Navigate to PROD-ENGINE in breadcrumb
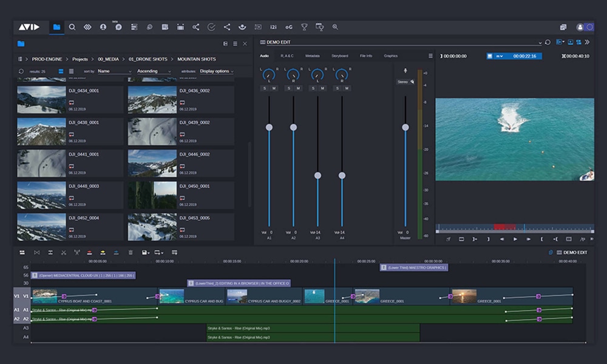Screen dimensions: 607x364 [47, 59]
